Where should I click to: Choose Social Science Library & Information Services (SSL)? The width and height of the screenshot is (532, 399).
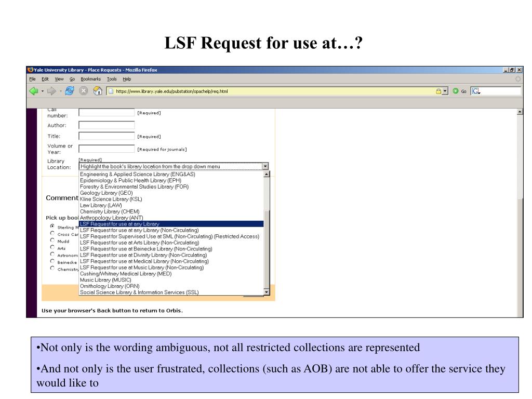pos(171,292)
